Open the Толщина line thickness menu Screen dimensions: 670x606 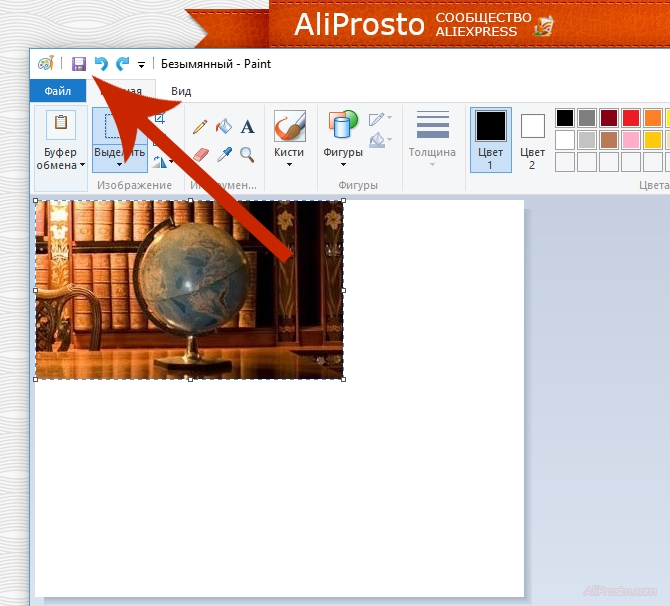point(432,139)
